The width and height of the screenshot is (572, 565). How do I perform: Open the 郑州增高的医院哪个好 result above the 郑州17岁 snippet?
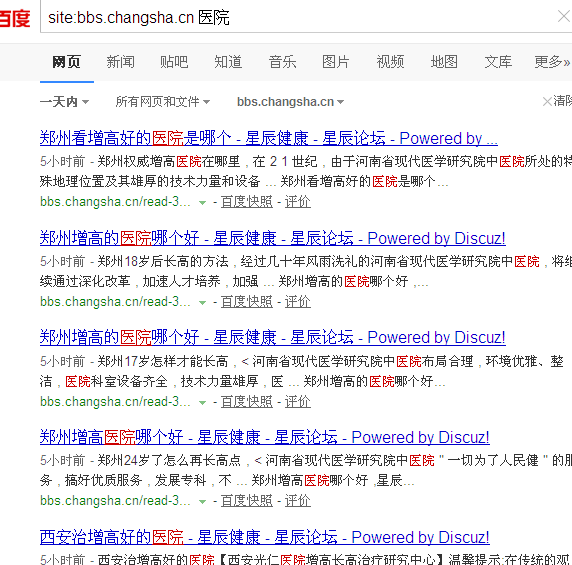pyautogui.click(x=273, y=338)
